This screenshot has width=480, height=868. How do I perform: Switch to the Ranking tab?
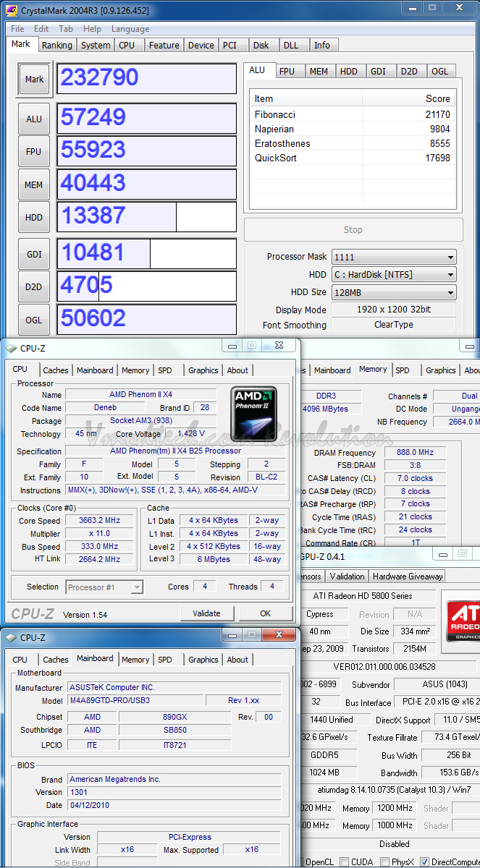point(56,45)
